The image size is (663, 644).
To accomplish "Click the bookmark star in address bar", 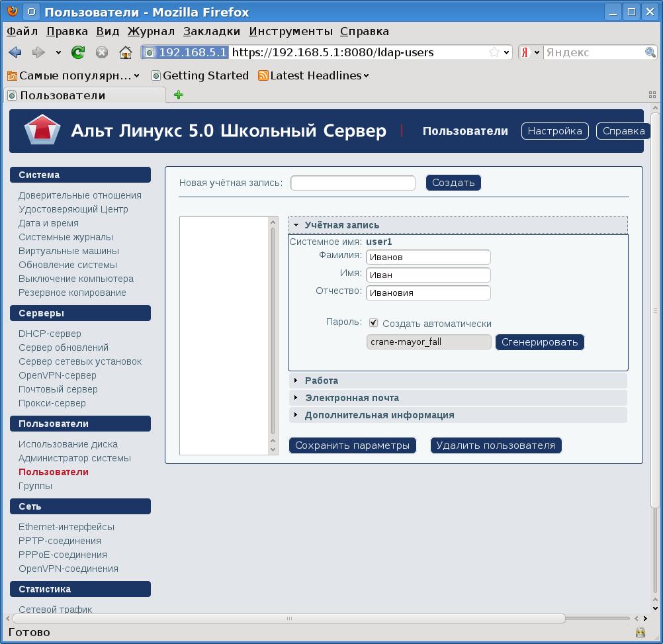I will point(494,52).
